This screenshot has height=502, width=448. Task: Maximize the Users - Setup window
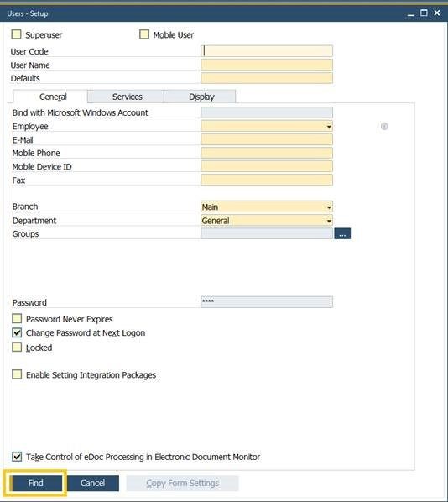(424, 13)
